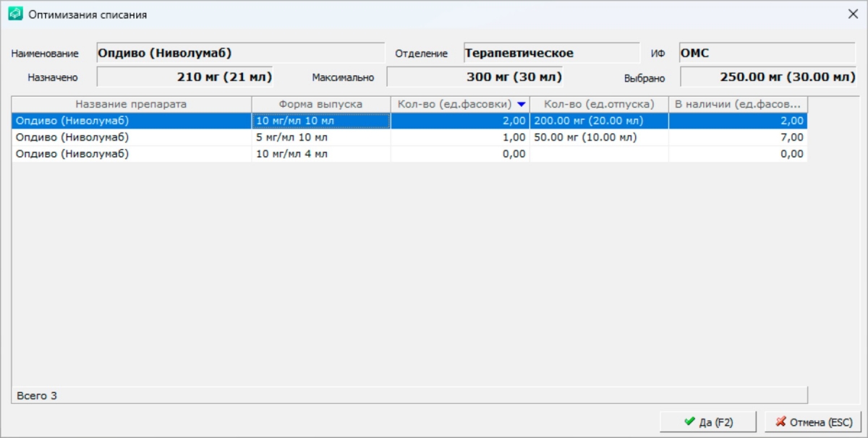
Task: Click the Форма выпуска cell 10 мг/мл 10 мл
Action: [x=320, y=121]
